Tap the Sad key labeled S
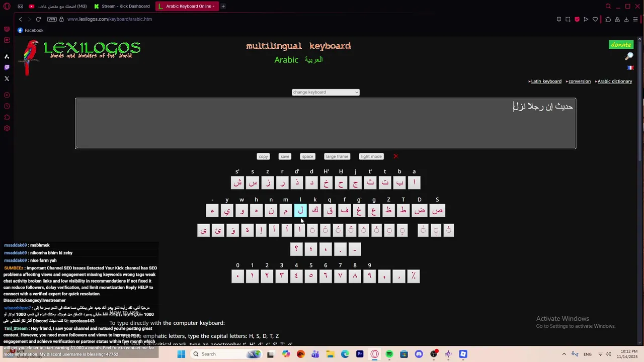 (x=437, y=211)
